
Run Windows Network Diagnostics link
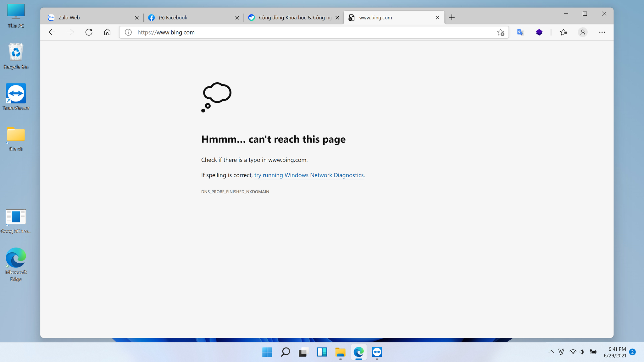(x=309, y=175)
